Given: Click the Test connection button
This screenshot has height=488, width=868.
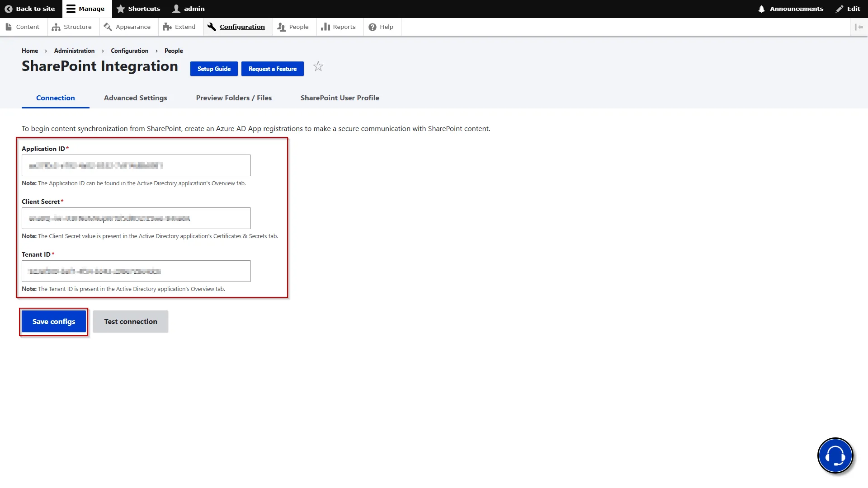Looking at the screenshot, I should pos(131,321).
